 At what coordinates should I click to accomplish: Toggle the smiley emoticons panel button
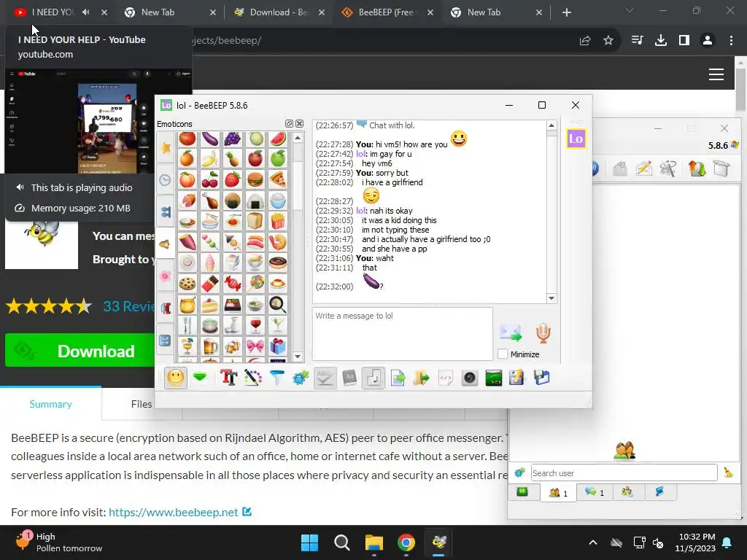pyautogui.click(x=175, y=378)
